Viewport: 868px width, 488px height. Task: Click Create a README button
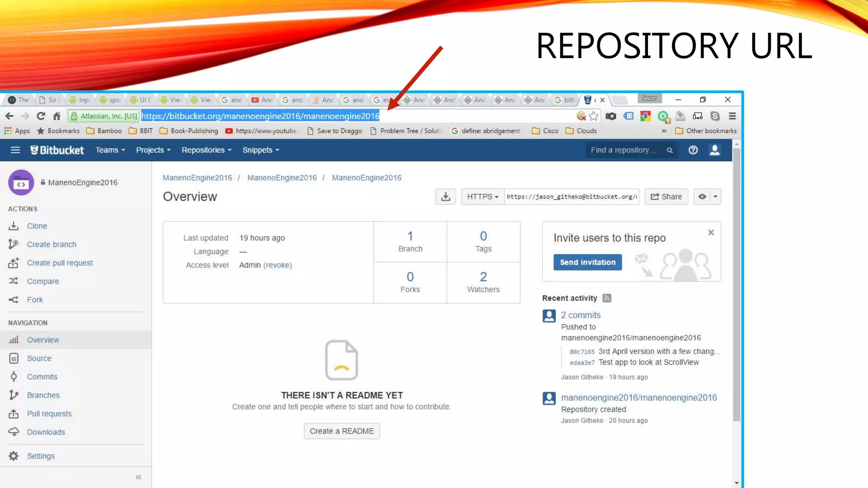[342, 431]
